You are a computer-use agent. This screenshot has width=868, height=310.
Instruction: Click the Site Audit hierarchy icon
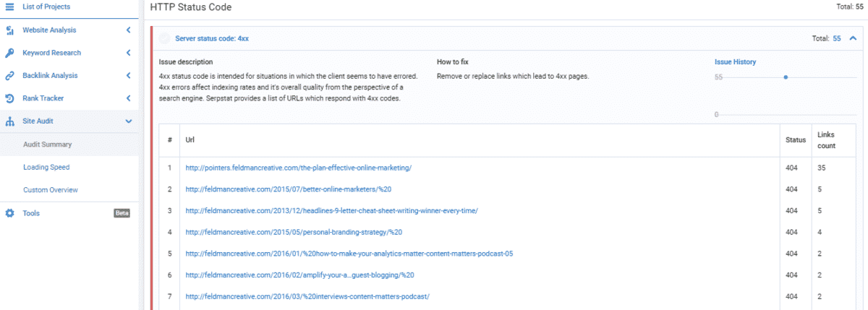[x=10, y=121]
